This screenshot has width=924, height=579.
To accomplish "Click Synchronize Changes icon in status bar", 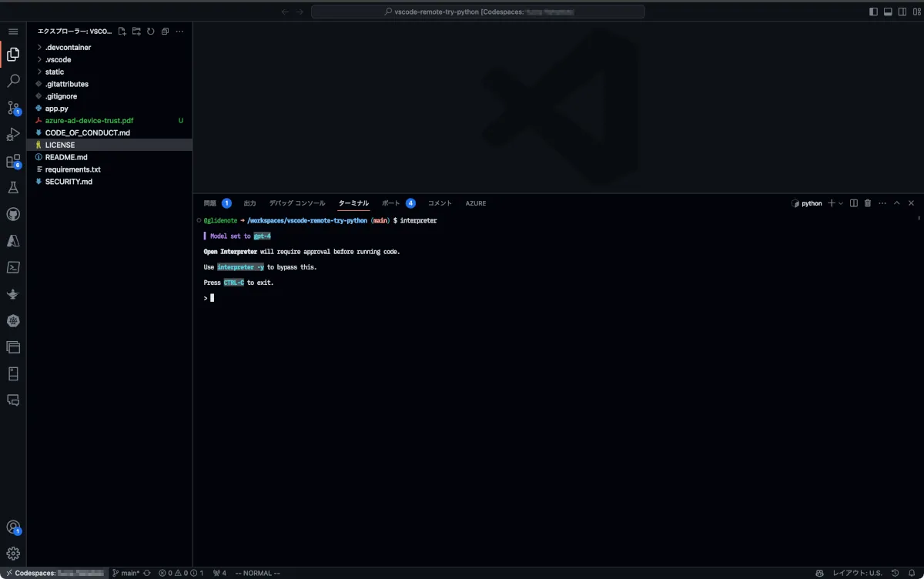I will click(146, 573).
